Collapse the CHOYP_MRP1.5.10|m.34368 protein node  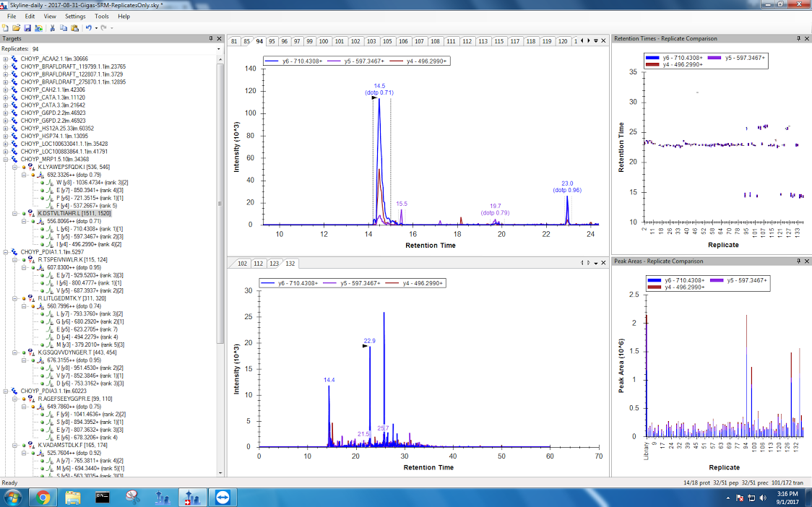pos(6,159)
